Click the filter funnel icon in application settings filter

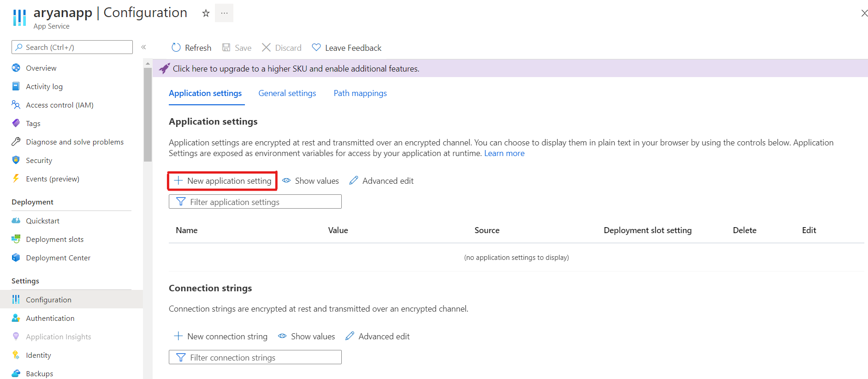coord(181,202)
